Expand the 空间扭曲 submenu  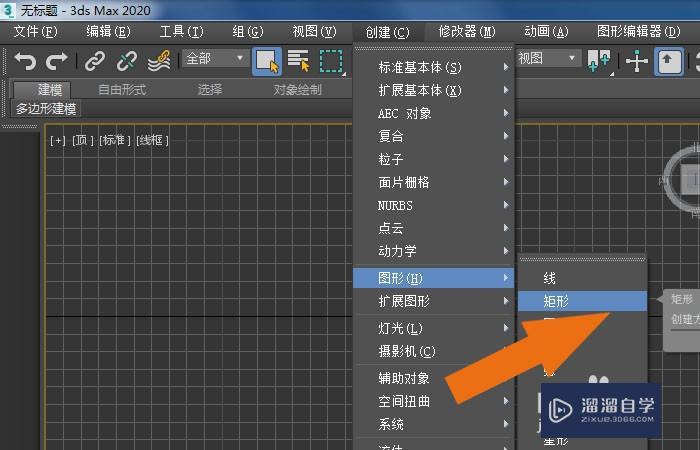click(433, 401)
